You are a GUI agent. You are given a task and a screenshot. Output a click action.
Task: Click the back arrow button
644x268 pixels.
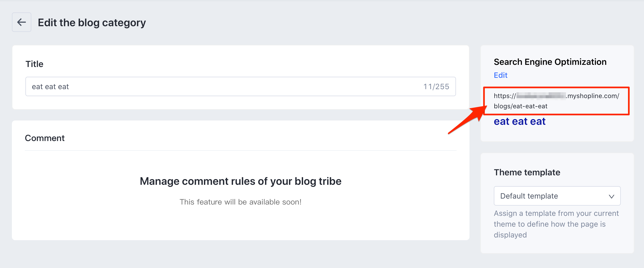pos(22,22)
